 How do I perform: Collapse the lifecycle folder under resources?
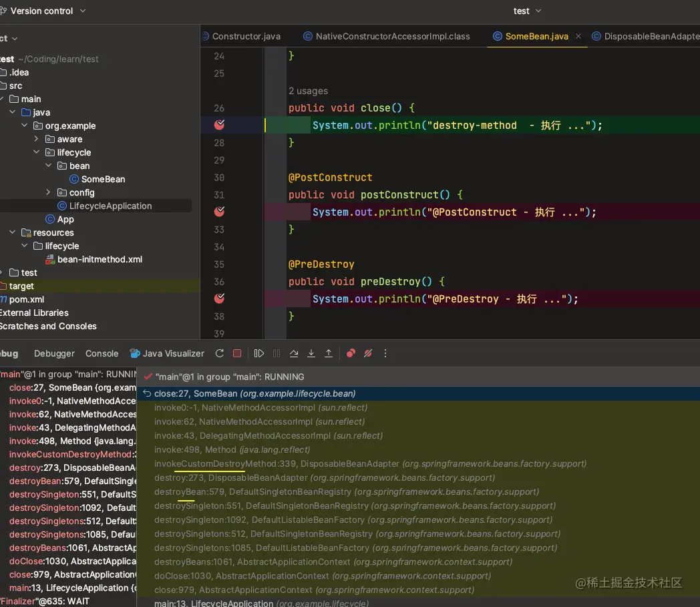[25, 246]
